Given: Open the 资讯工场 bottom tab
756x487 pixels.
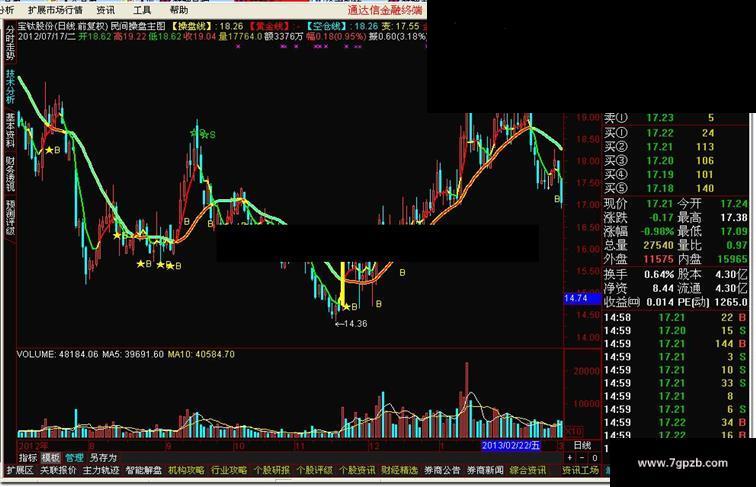Looking at the screenshot, I should coord(580,470).
